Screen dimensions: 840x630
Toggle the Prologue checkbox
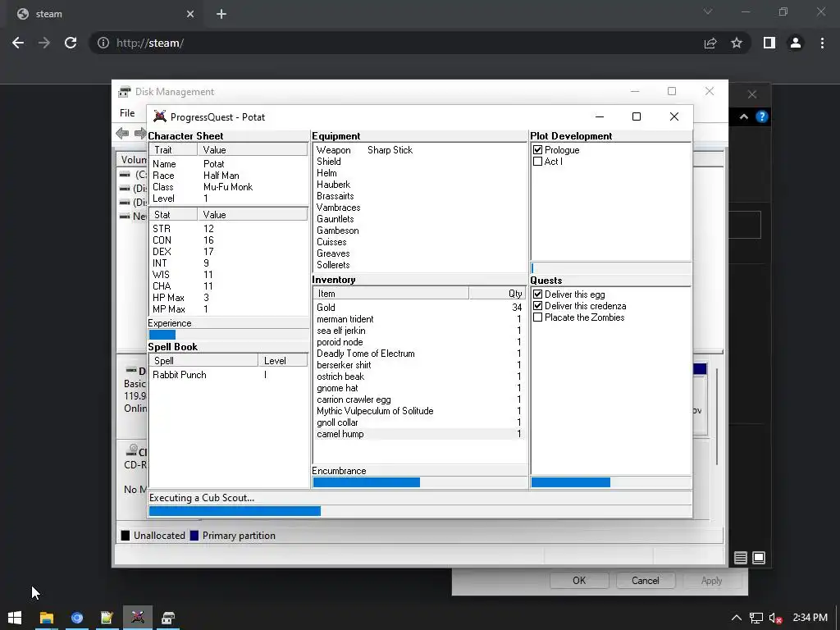[x=538, y=150]
